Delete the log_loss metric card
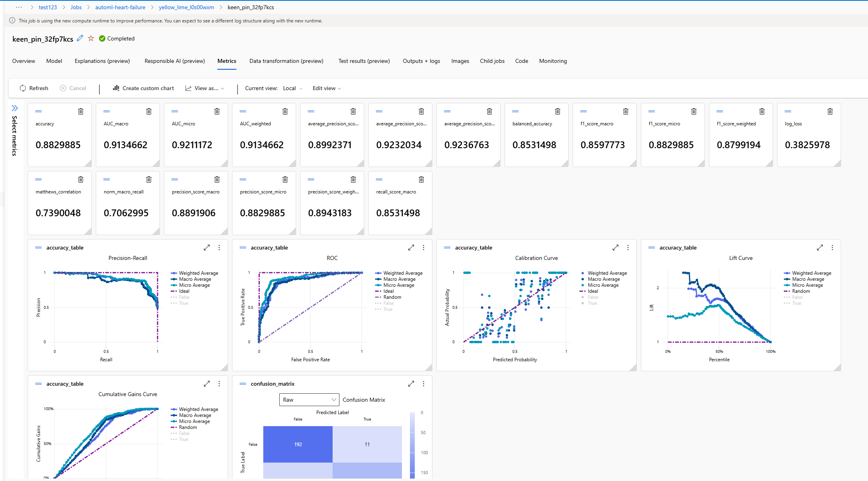 tap(830, 111)
